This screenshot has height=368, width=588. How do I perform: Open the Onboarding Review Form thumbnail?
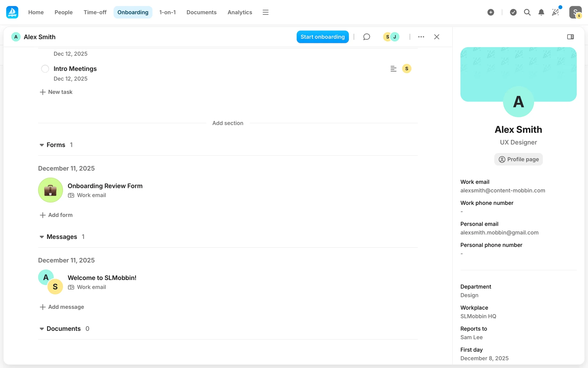51,190
